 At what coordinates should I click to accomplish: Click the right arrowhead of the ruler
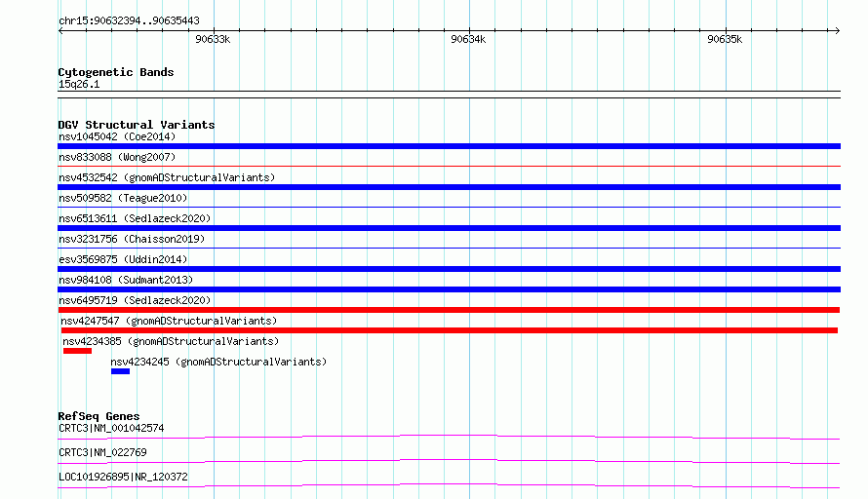[x=838, y=30]
